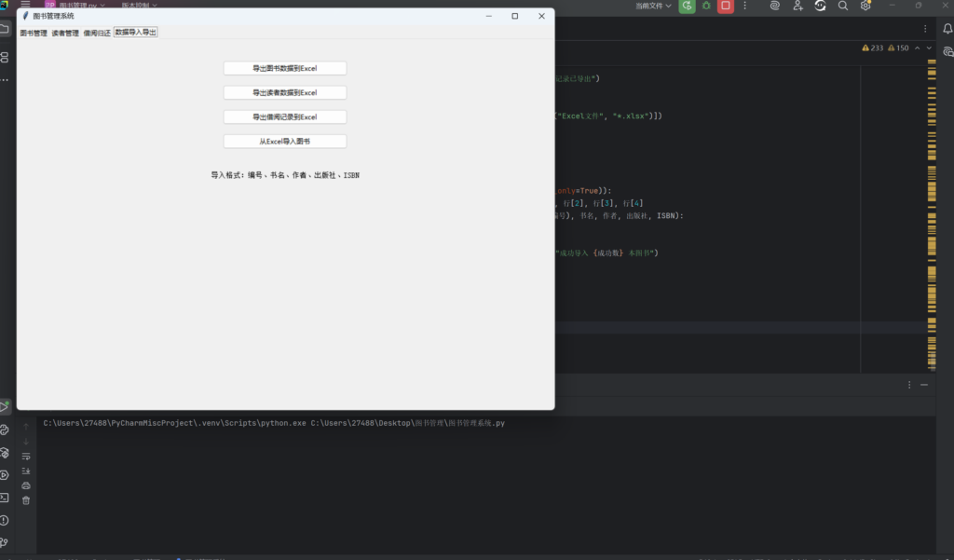
Task: Jump to next highlighted error arrow
Action: tap(930, 48)
